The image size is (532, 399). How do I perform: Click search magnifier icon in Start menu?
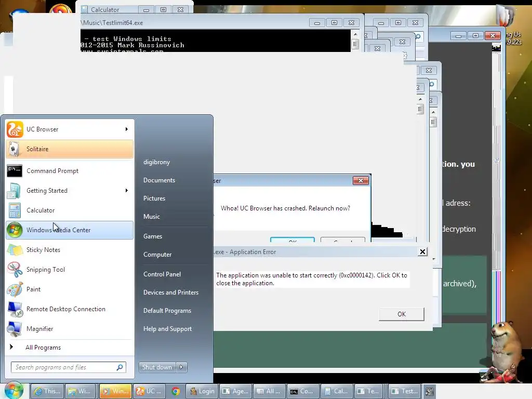click(120, 367)
